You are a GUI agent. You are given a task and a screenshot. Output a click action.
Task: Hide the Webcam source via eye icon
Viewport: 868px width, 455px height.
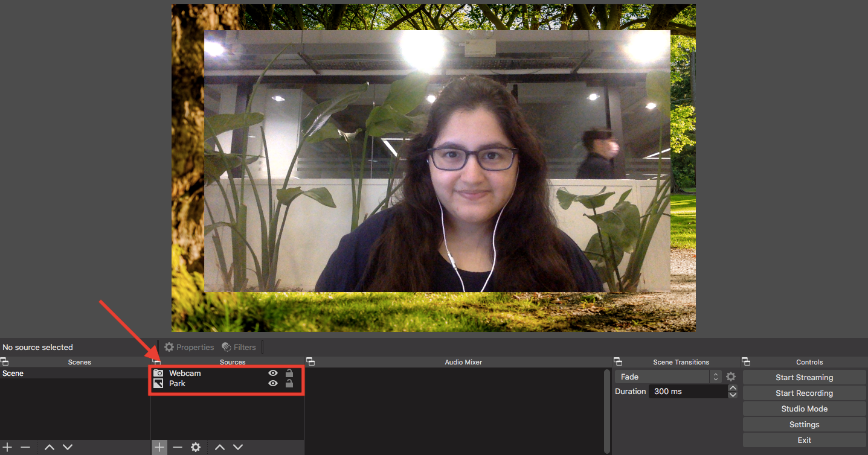coord(273,373)
